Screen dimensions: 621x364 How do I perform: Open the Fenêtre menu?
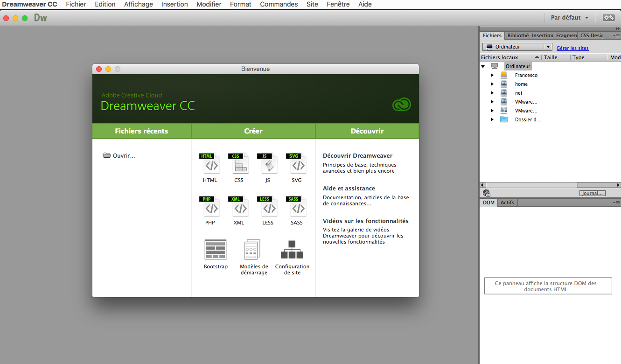(338, 4)
